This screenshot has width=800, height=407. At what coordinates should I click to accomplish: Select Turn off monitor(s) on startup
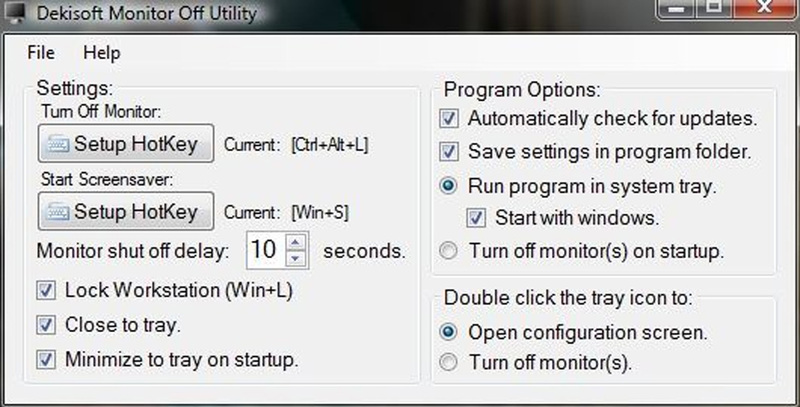click(x=449, y=249)
